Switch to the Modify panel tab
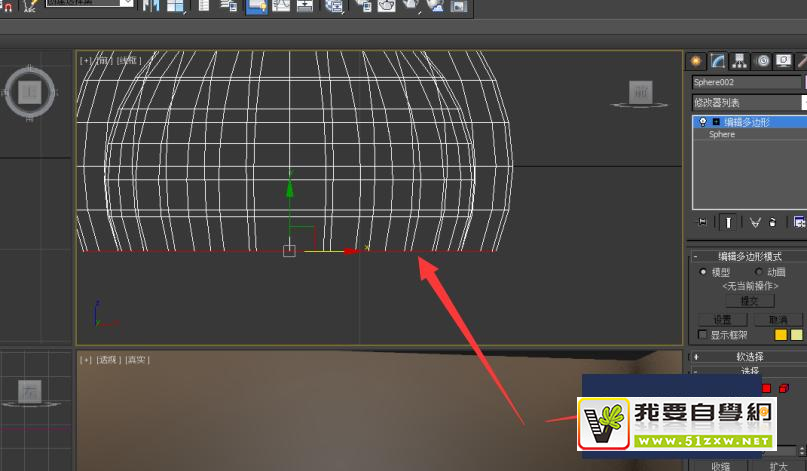Screen dimensions: 807x471 (x=717, y=61)
